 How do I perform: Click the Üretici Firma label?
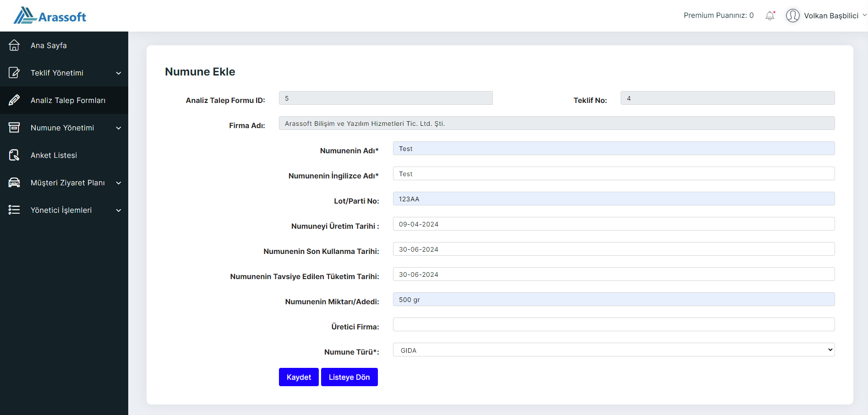coord(355,327)
